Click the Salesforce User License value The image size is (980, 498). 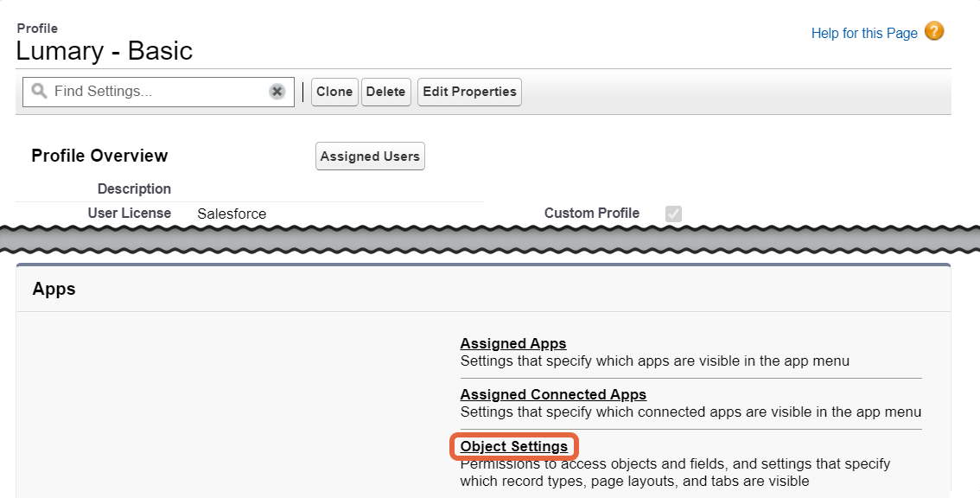click(232, 214)
